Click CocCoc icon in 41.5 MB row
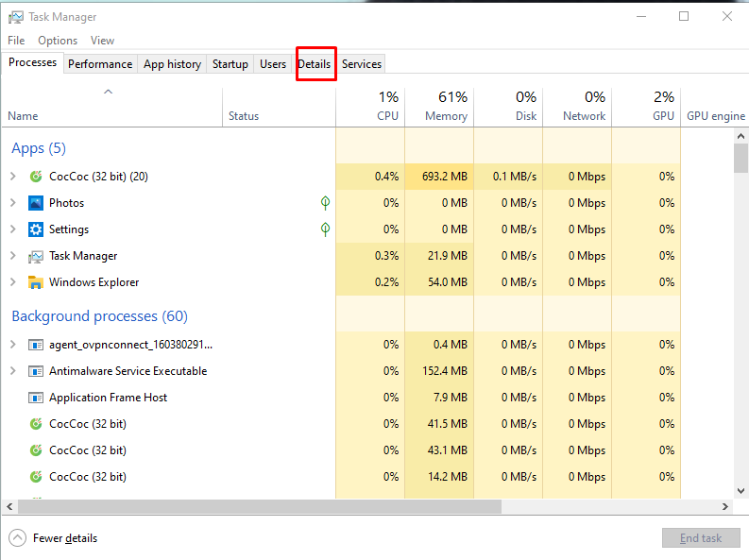Viewport: 749px width, 560px height. [36, 424]
